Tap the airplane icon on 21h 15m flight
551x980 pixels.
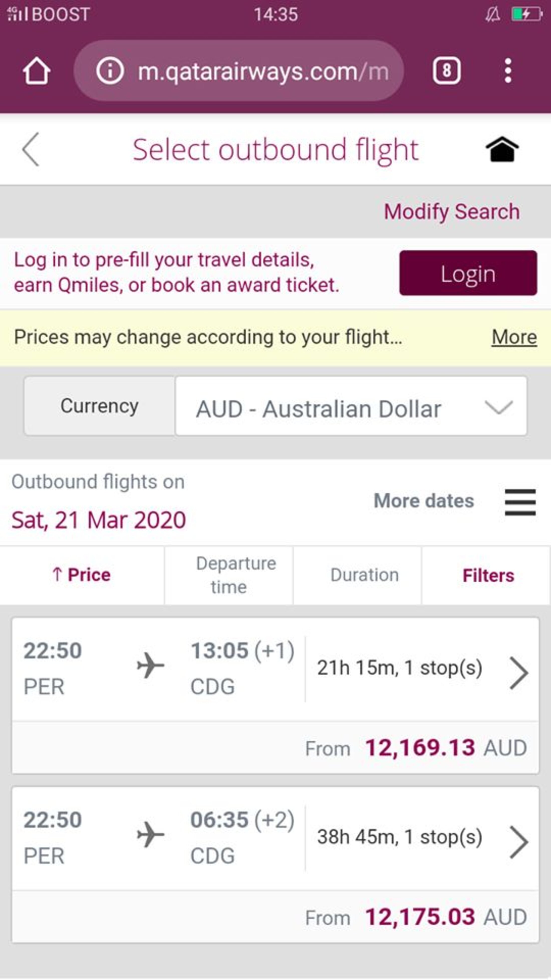(x=151, y=665)
